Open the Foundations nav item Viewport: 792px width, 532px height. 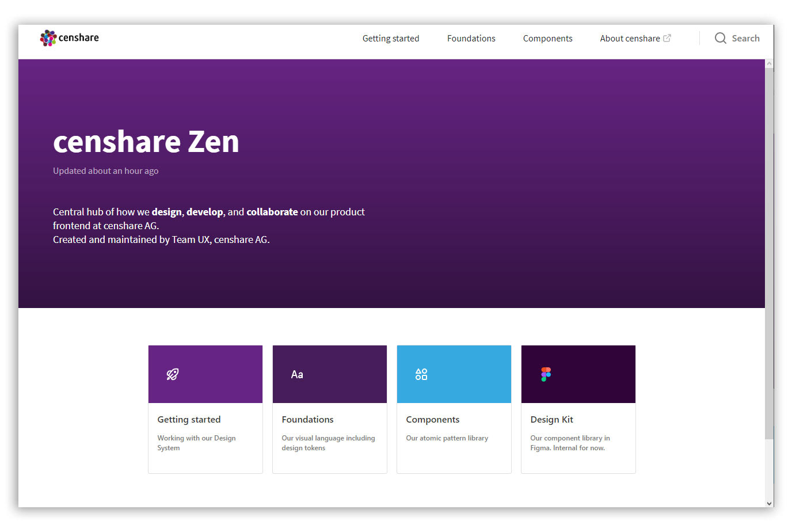471,39
